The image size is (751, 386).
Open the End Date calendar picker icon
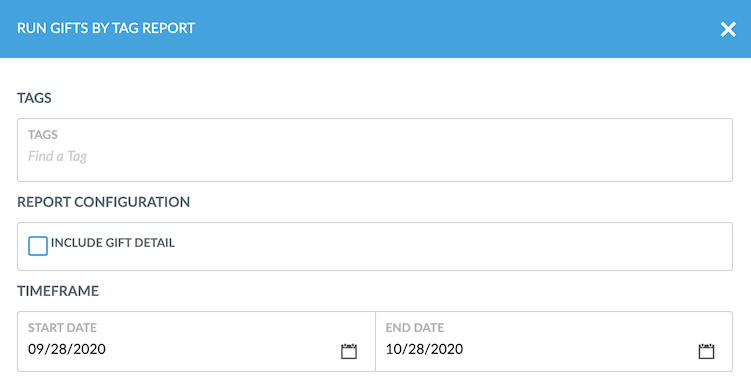(706, 351)
